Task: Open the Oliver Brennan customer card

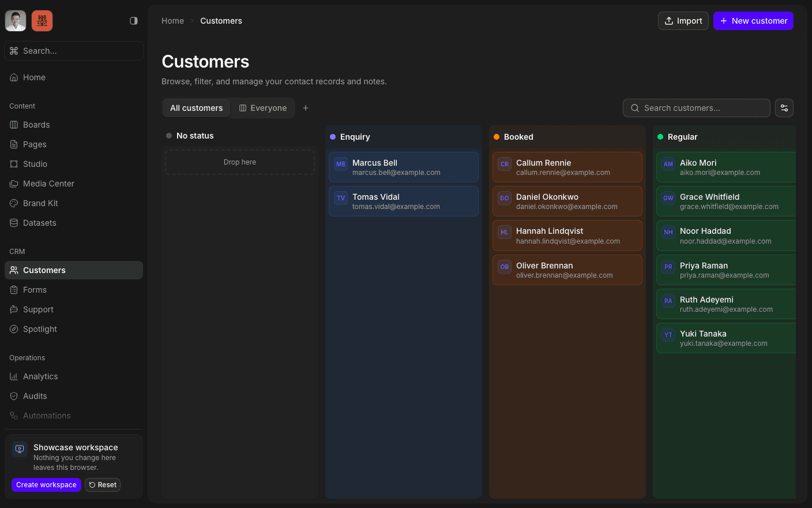Action: point(567,270)
